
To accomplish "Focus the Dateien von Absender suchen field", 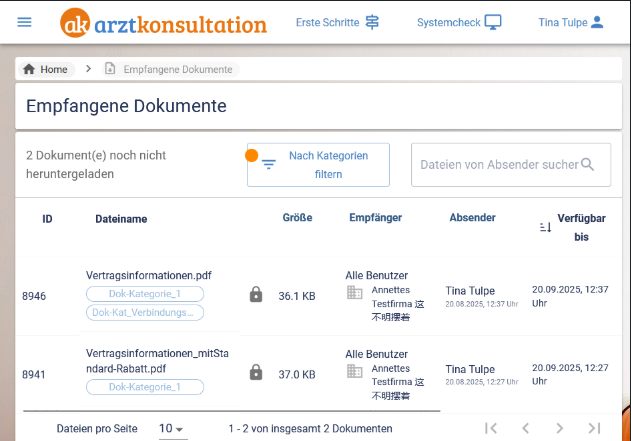I will pyautogui.click(x=498, y=165).
